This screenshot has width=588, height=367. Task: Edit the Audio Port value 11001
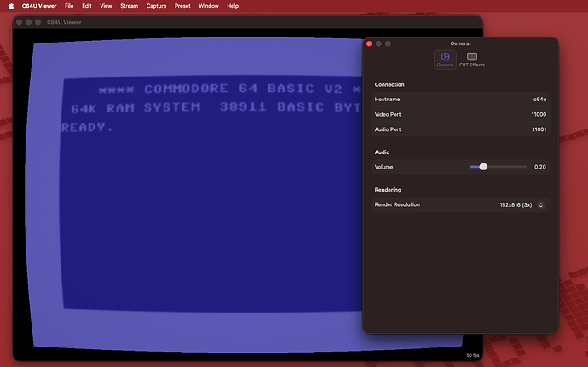[x=539, y=129]
